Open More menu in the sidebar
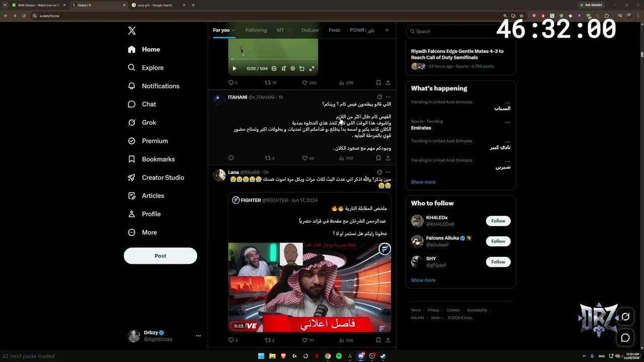The image size is (644, 362). point(142,232)
